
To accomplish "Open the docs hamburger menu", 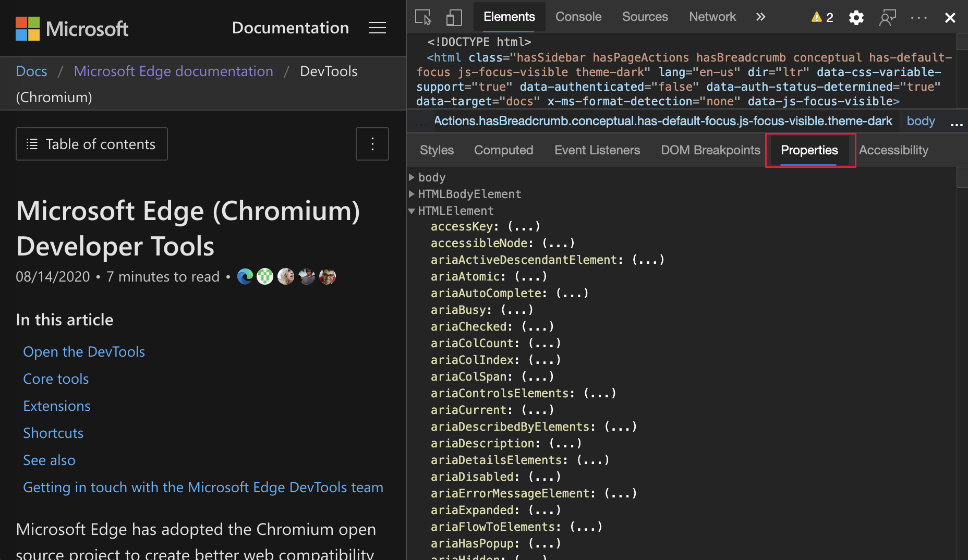I will pyautogui.click(x=378, y=28).
